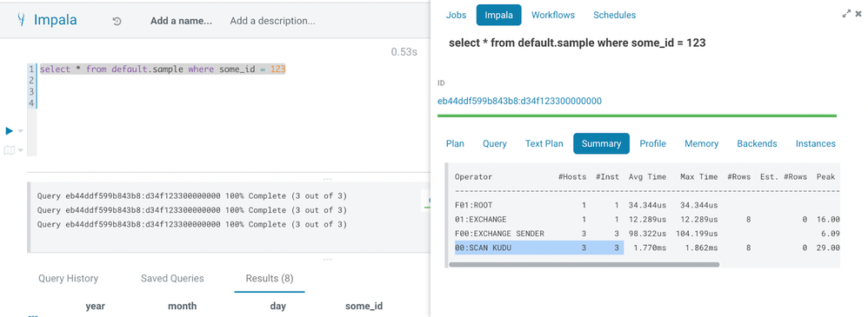Run the query with play icon
The image size is (868, 317).
(9, 130)
